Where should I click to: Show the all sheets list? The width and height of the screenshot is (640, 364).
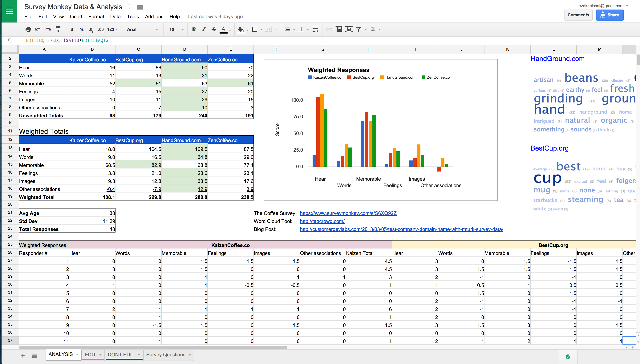click(35, 355)
